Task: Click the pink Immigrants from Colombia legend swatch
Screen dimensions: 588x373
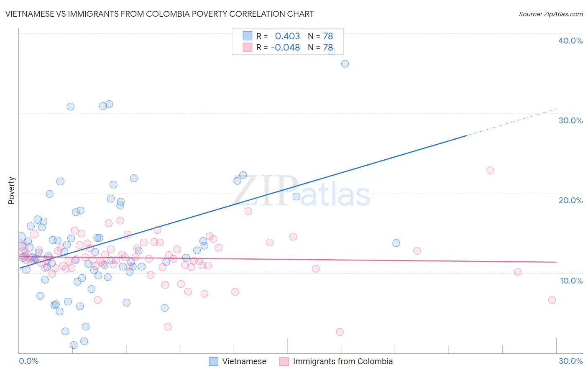Action: coord(284,361)
